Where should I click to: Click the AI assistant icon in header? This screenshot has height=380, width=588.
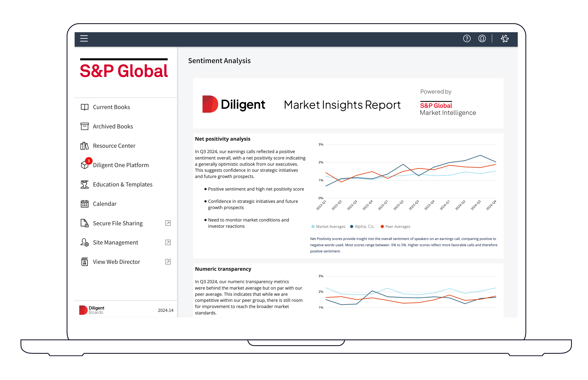pyautogui.click(x=505, y=39)
